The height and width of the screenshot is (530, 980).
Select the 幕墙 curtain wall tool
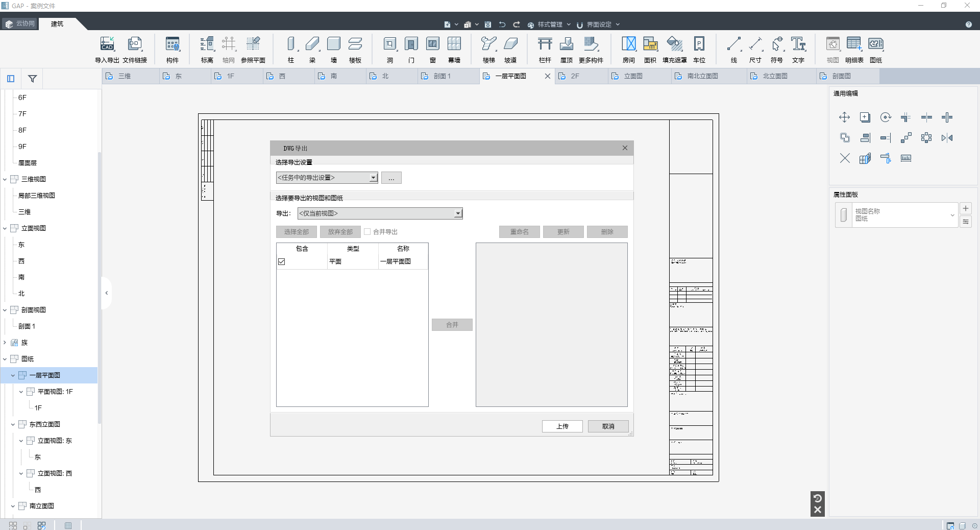tap(454, 50)
